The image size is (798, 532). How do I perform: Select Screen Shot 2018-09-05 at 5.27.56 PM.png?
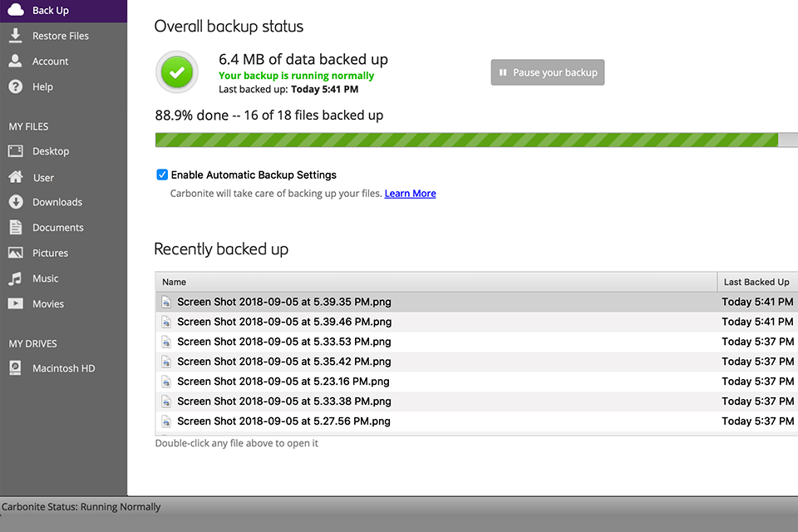click(x=476, y=421)
